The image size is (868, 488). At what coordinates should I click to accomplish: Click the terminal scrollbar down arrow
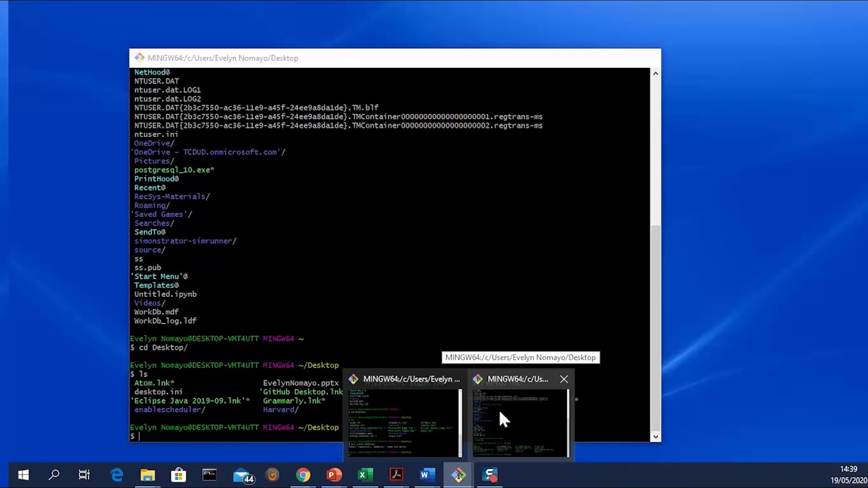point(655,436)
